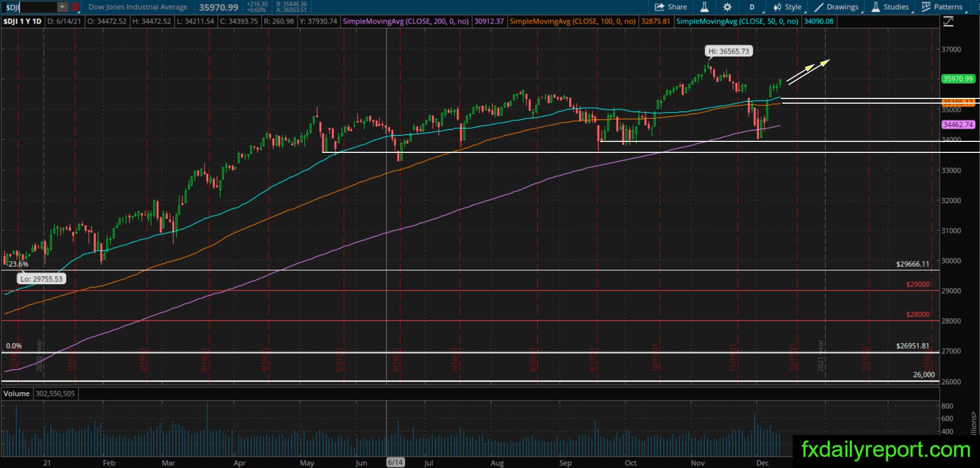This screenshot has width=980, height=468.
Task: Click the last price 35970.99 in header
Action: point(219,7)
